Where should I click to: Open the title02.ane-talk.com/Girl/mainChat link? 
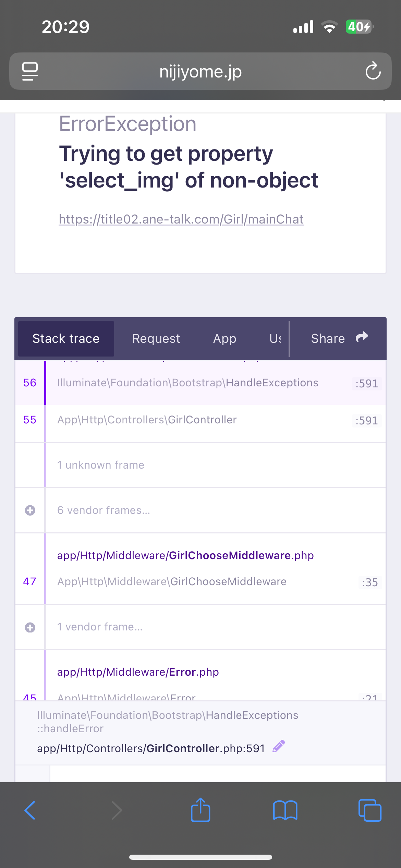pyautogui.click(x=181, y=219)
